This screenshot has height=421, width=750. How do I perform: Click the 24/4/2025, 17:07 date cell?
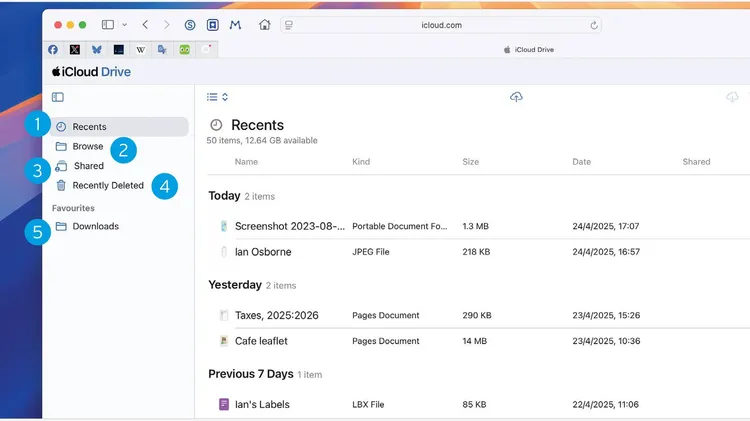606,226
